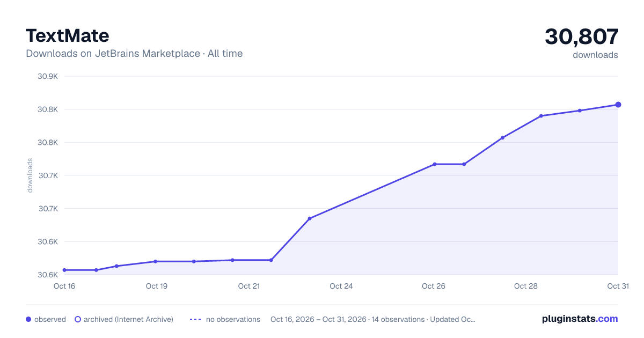Click the Oct 24 x-axis label

pyautogui.click(x=341, y=286)
